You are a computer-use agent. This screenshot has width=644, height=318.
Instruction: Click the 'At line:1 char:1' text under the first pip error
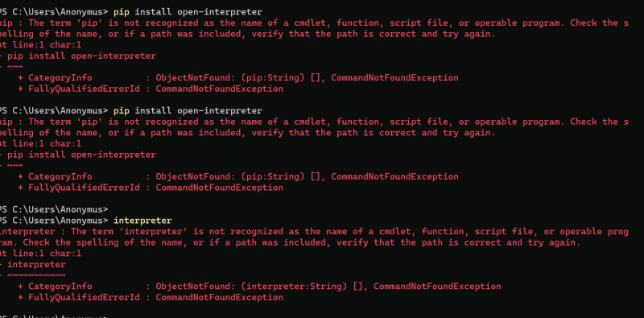(x=41, y=45)
